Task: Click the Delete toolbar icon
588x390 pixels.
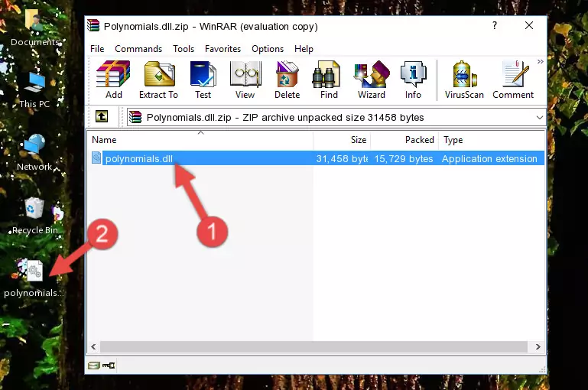Action: (x=288, y=80)
